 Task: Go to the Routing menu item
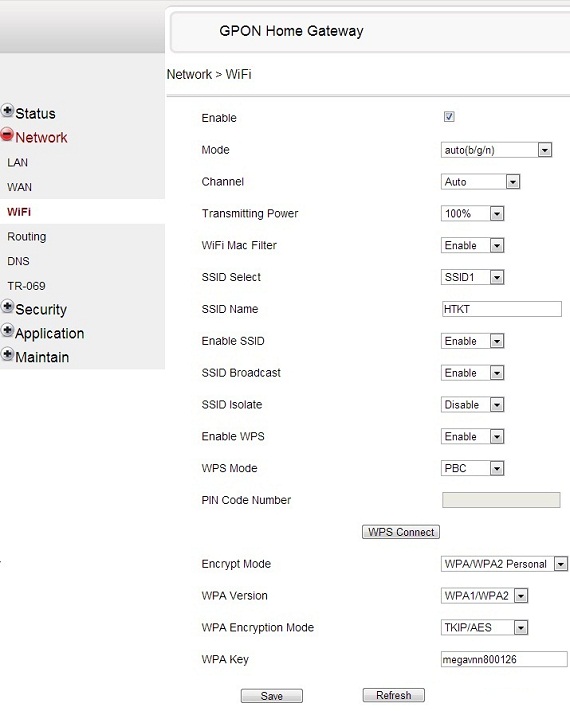pyautogui.click(x=27, y=237)
